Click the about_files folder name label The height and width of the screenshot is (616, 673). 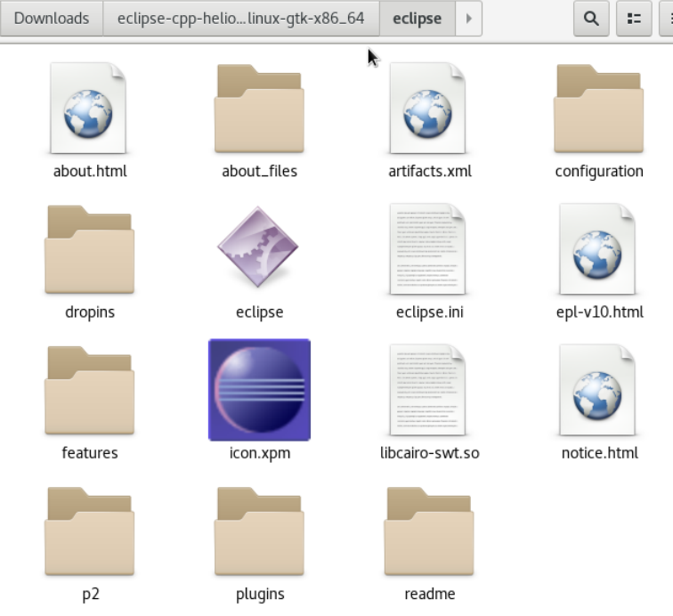(259, 172)
